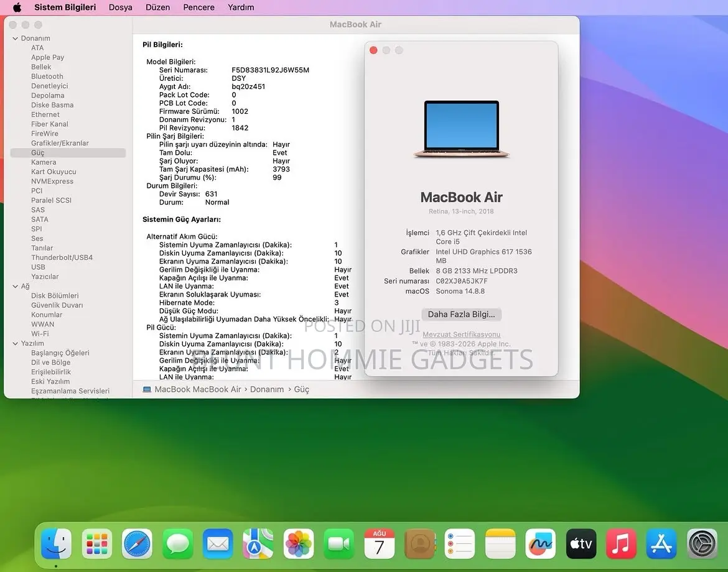Screen dimensions: 728x572
Task: Open Finder from the dock
Action: 56,543
